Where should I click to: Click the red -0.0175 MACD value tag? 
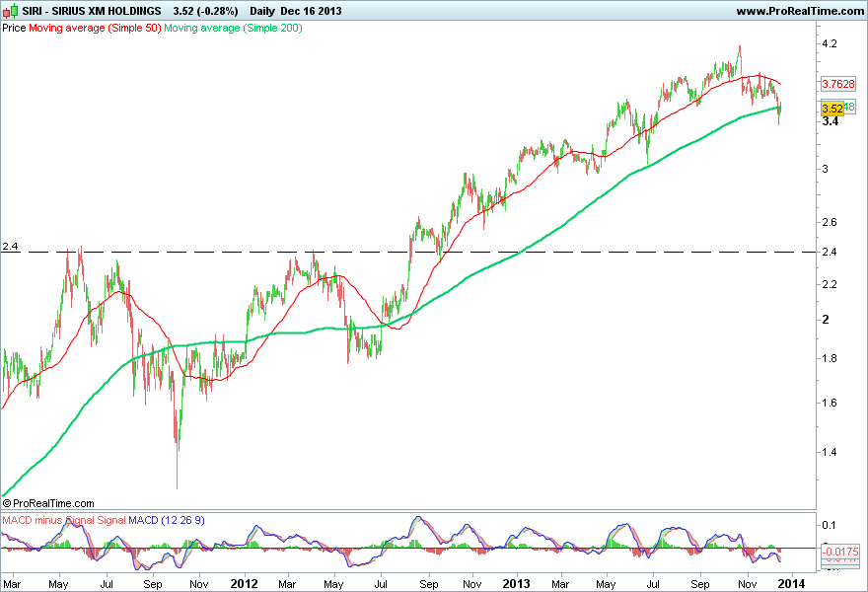[840, 552]
